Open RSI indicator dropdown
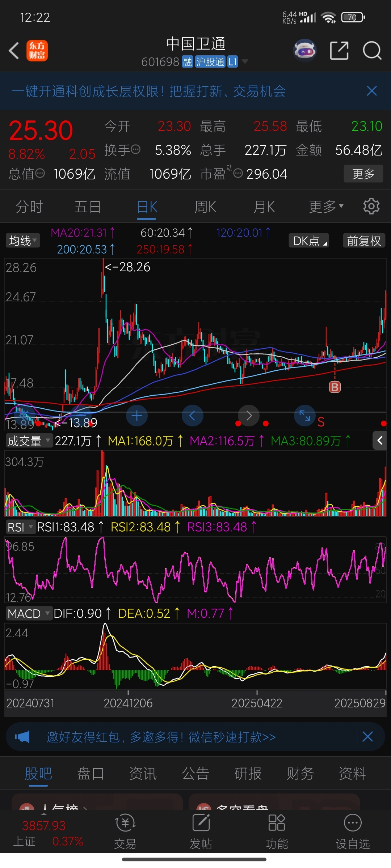 pos(21,527)
